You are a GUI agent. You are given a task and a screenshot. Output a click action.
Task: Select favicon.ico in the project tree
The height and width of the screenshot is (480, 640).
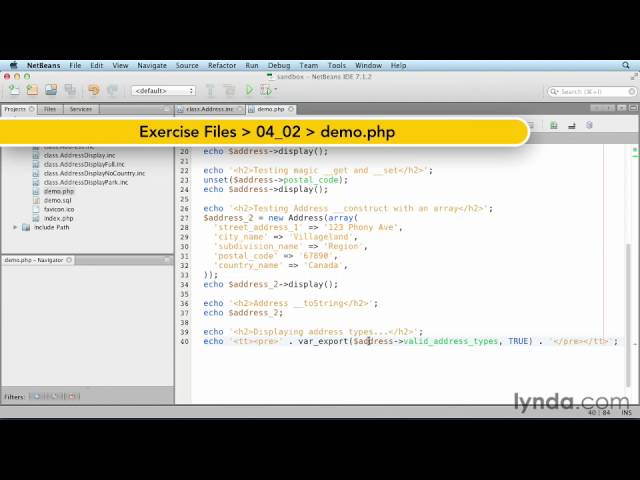tap(59, 209)
